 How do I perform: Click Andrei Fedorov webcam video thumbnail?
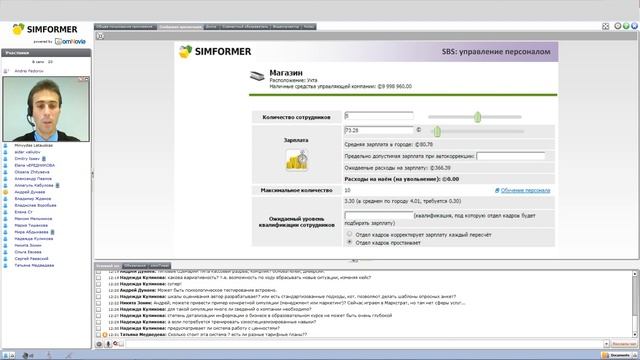46,109
